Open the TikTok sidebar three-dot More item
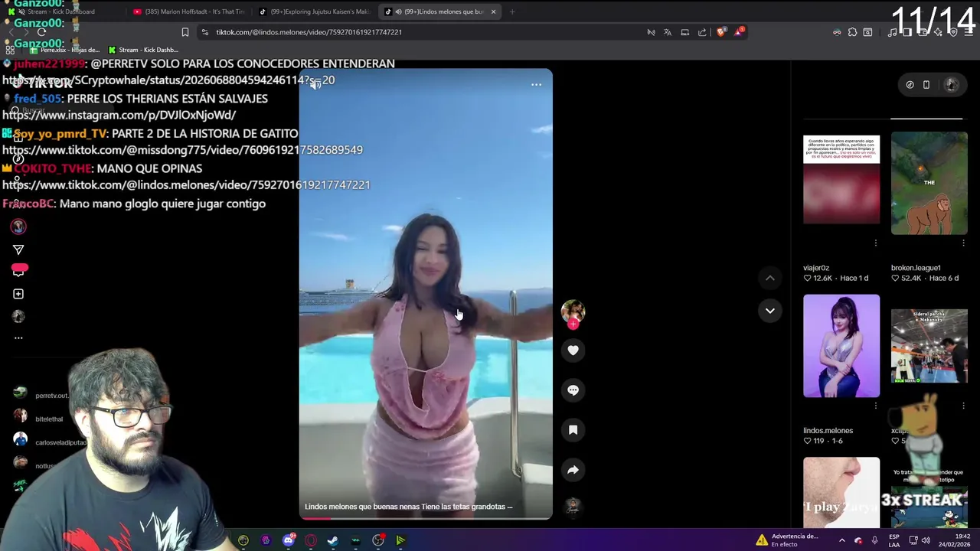980x551 pixels. pos(18,337)
